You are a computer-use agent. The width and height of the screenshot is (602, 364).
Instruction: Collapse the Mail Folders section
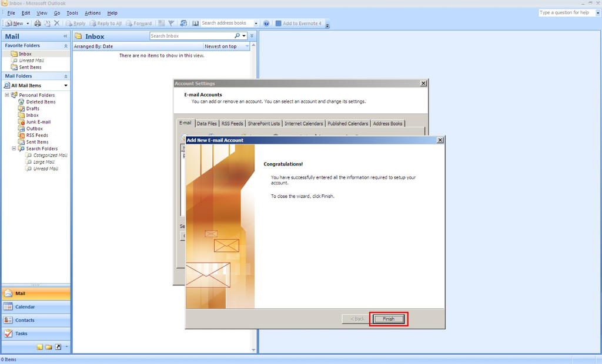coord(66,76)
